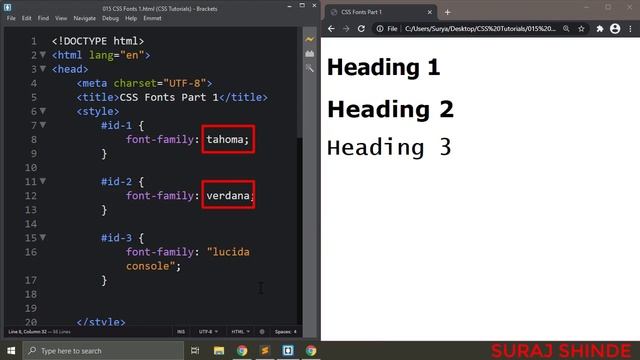
Task: Open Chrome profile avatar
Action: click(615, 29)
